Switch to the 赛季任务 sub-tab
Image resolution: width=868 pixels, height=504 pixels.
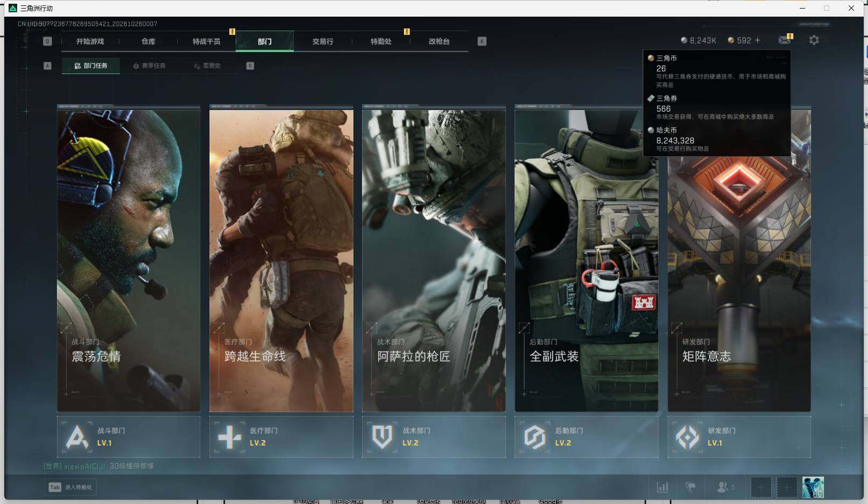[149, 65]
